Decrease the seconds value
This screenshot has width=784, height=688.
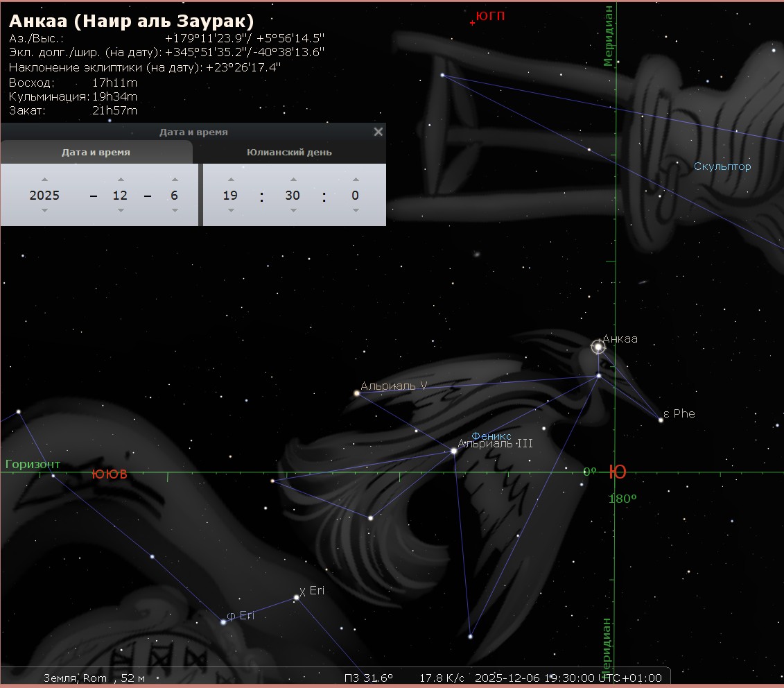(x=355, y=211)
